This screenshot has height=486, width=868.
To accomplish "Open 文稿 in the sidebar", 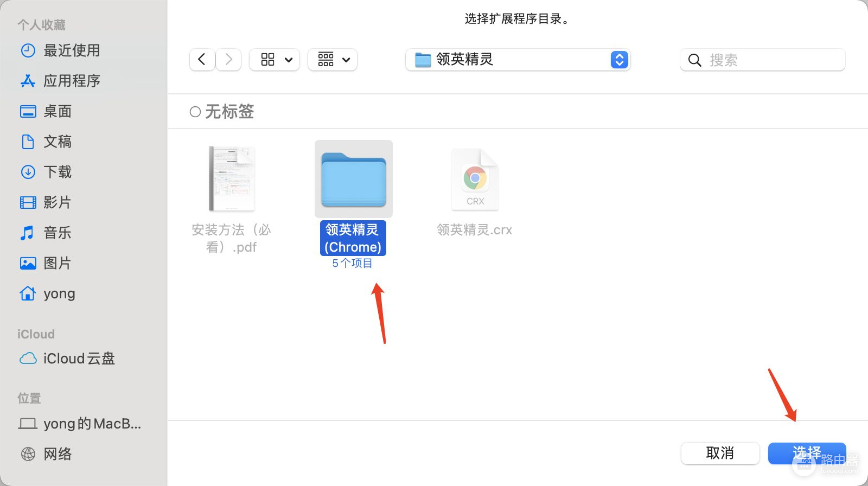I will point(57,142).
